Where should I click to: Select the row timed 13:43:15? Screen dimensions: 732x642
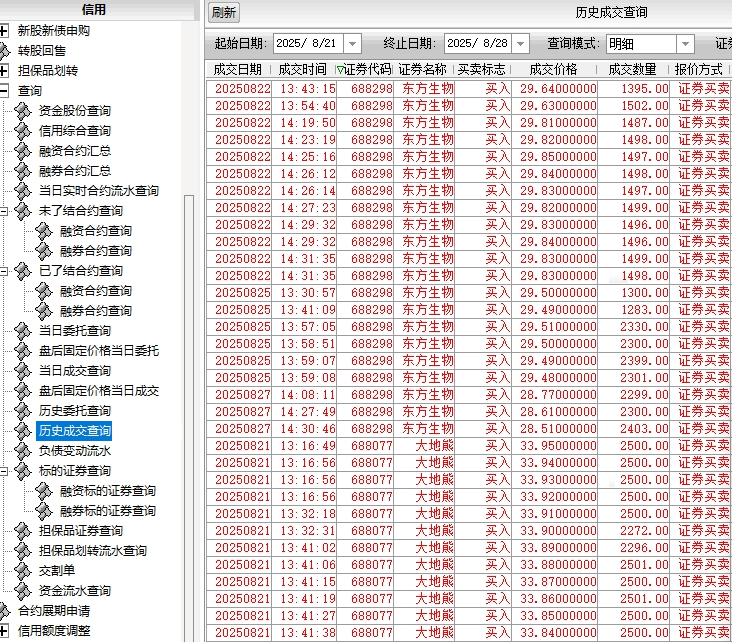point(469,89)
